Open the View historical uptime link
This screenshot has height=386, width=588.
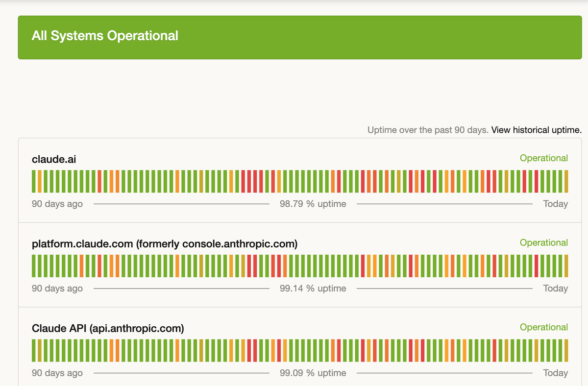[x=536, y=130]
